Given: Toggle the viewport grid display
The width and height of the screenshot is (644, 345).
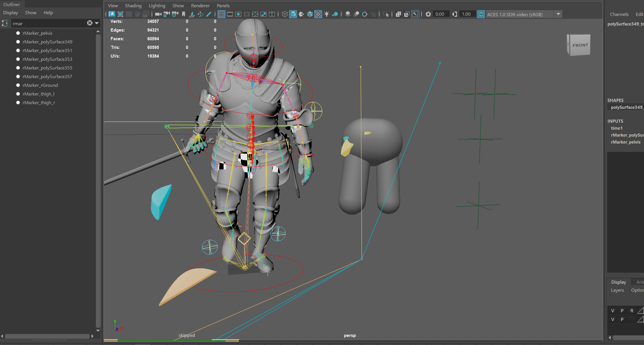Looking at the screenshot, I should tap(222, 14).
